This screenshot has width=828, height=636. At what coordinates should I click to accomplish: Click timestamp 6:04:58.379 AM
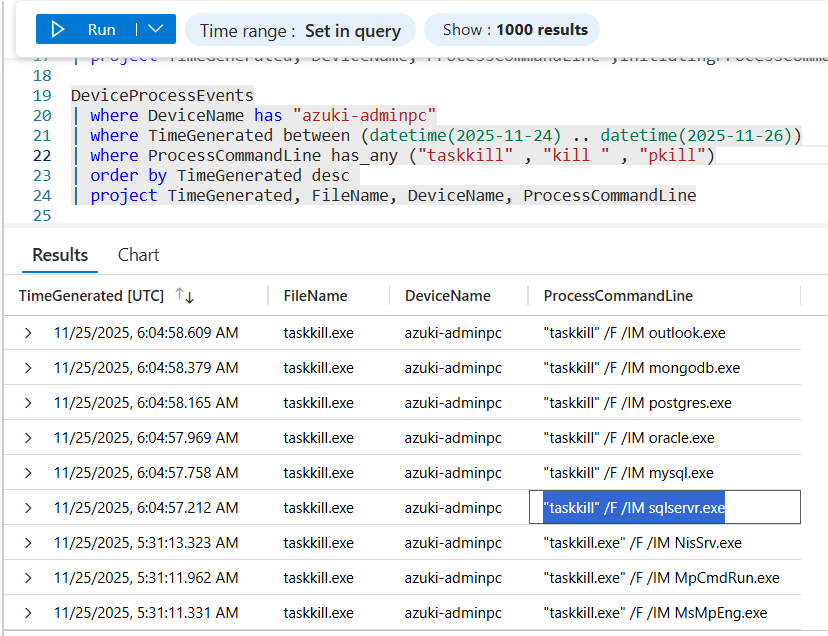pyautogui.click(x=146, y=368)
